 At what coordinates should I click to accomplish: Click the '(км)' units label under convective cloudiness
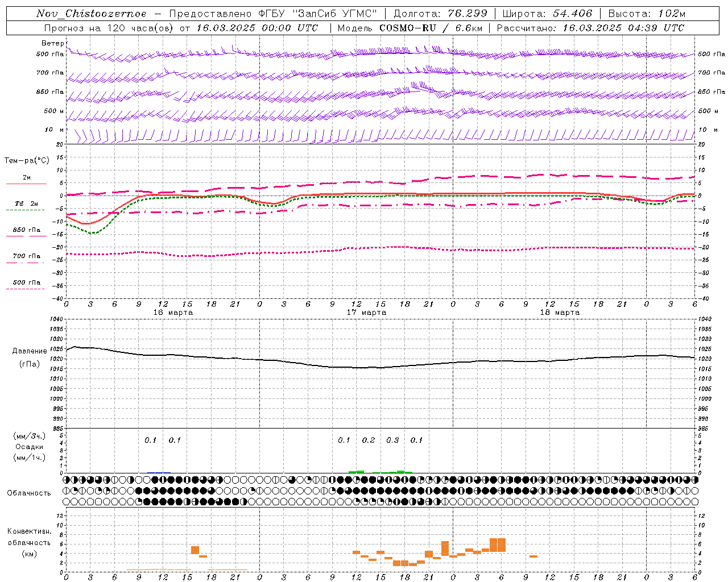29,554
